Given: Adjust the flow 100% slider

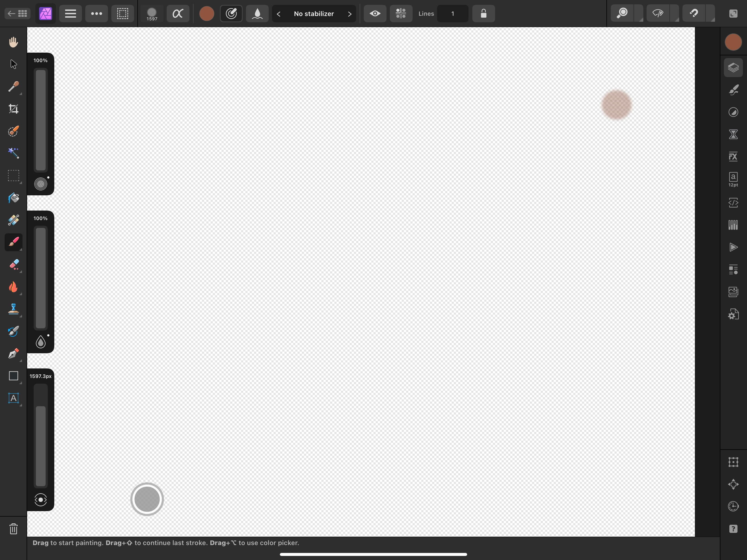Looking at the screenshot, I should point(40,278).
